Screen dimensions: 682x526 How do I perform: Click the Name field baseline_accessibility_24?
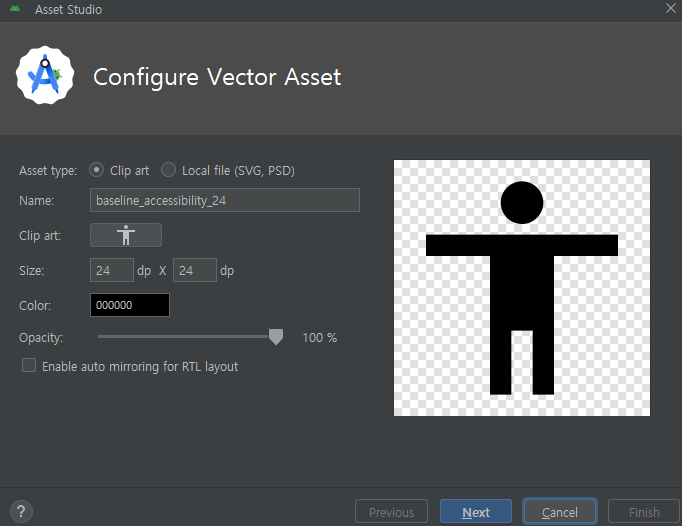(224, 200)
